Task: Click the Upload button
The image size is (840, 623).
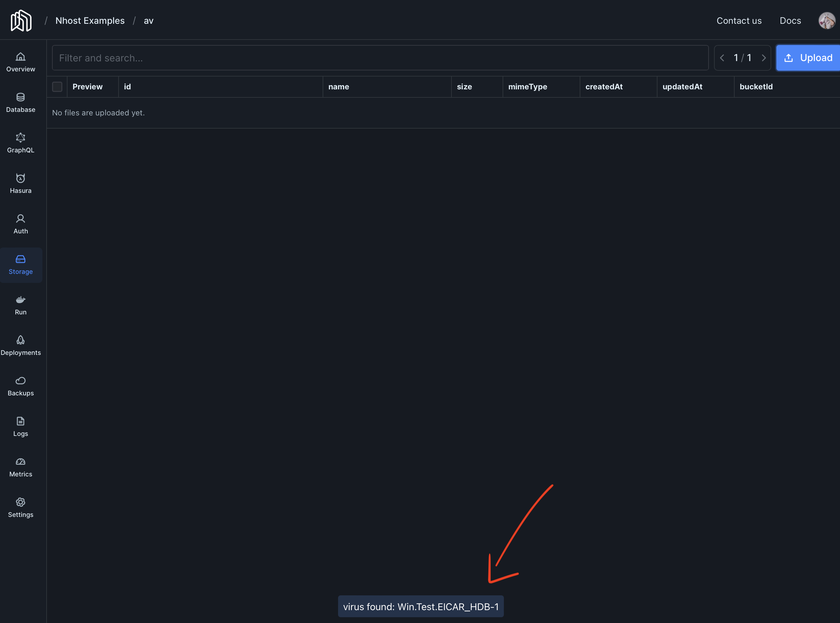Action: click(808, 58)
